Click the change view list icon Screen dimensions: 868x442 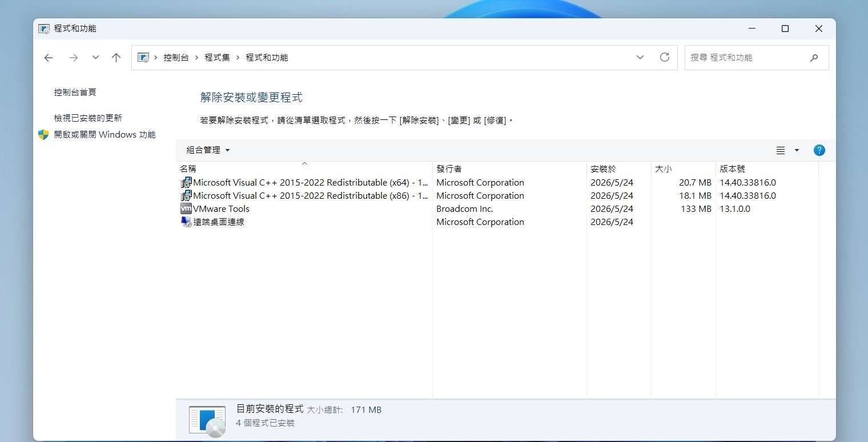781,150
